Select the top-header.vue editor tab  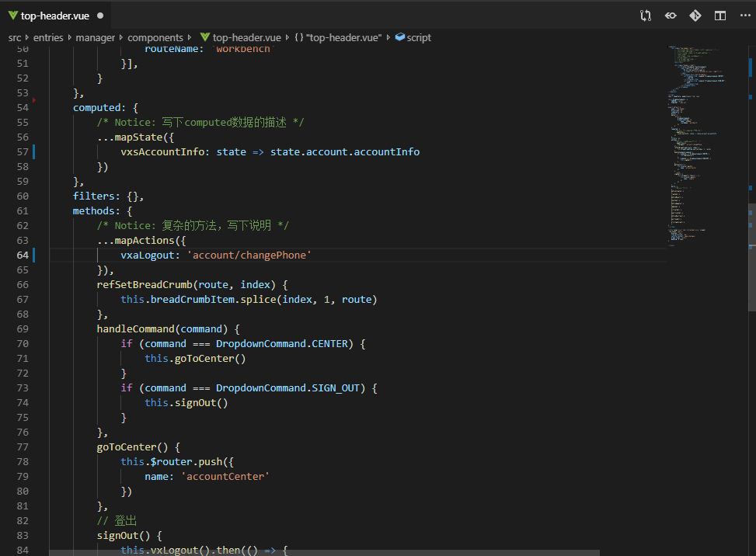55,16
